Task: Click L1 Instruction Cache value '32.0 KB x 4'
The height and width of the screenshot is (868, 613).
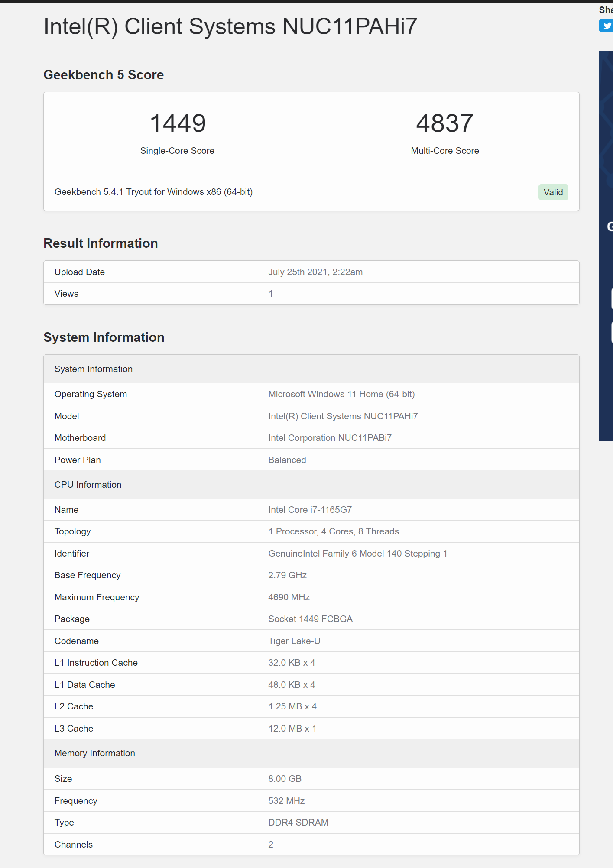Action: (x=292, y=663)
